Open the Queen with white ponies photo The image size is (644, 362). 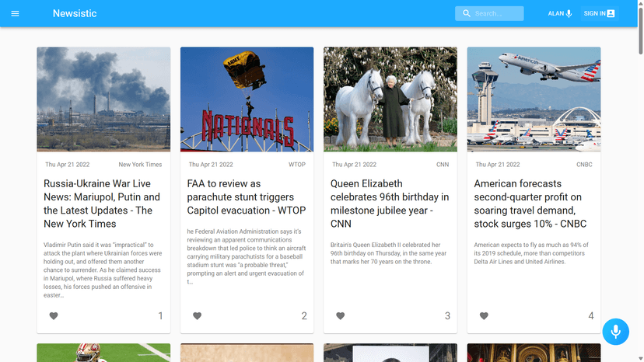[390, 99]
